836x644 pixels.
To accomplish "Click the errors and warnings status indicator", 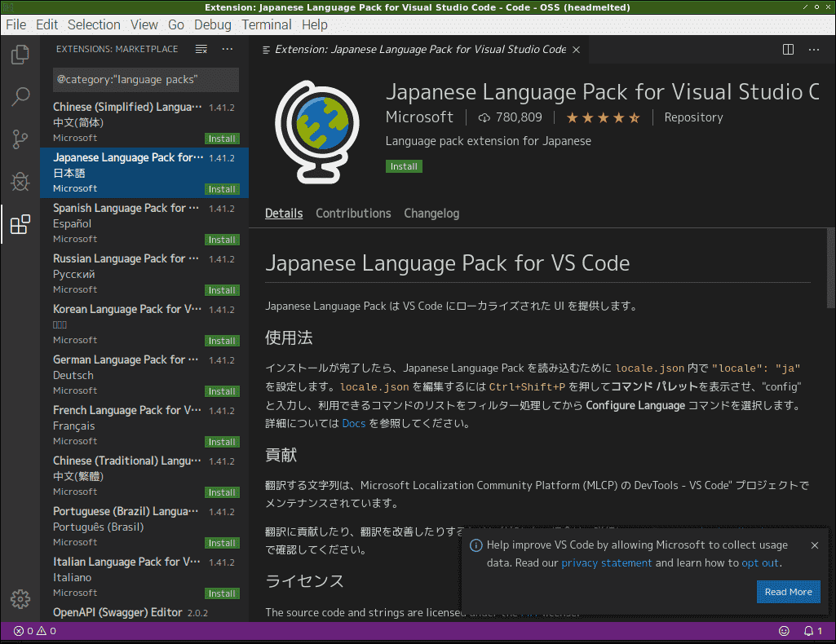I will [35, 631].
